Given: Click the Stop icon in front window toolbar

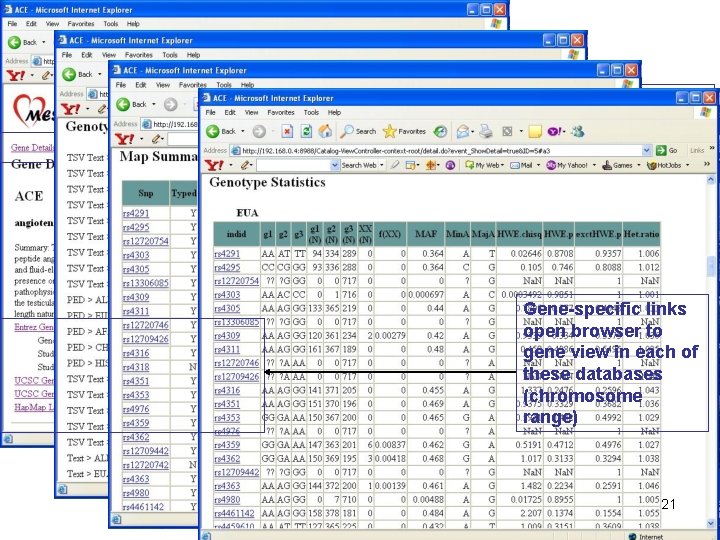Looking at the screenshot, I should click(x=287, y=131).
